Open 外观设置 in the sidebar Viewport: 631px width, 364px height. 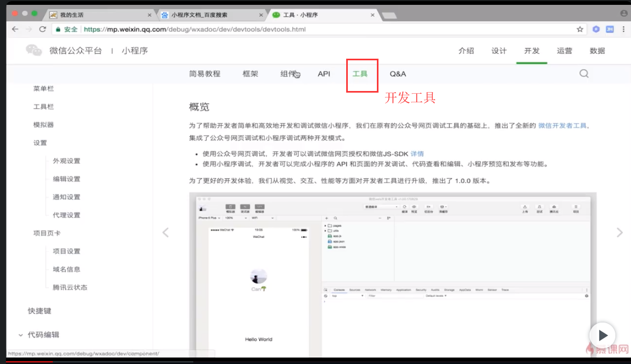(66, 161)
